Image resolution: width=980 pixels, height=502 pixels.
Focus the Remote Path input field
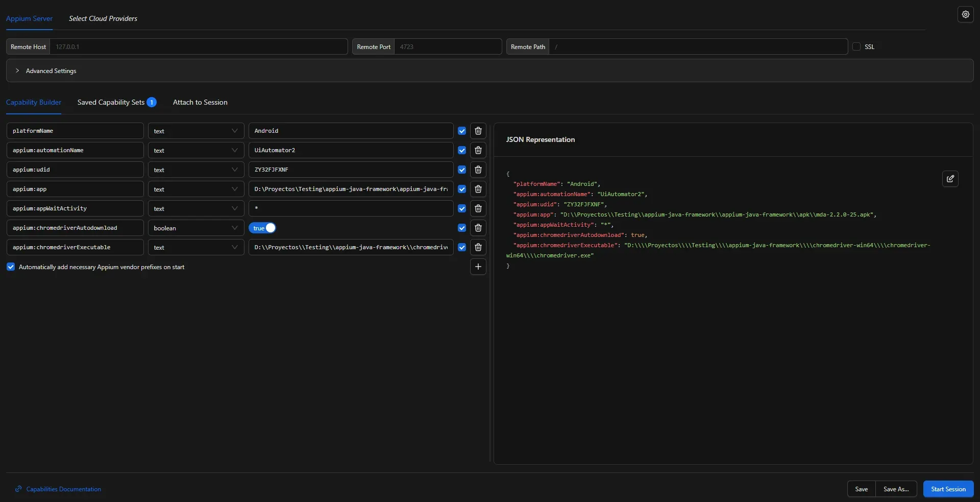[698, 46]
